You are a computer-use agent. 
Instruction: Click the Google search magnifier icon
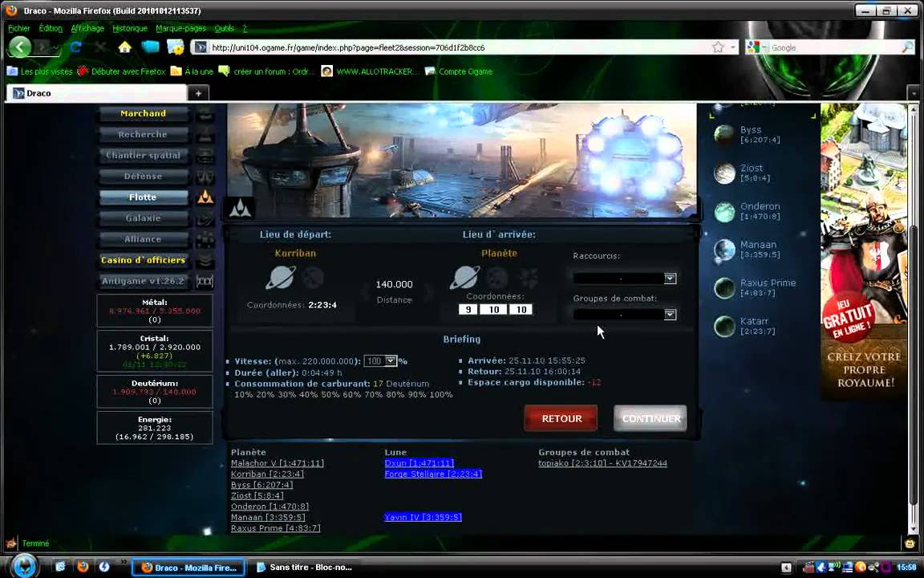coord(907,47)
